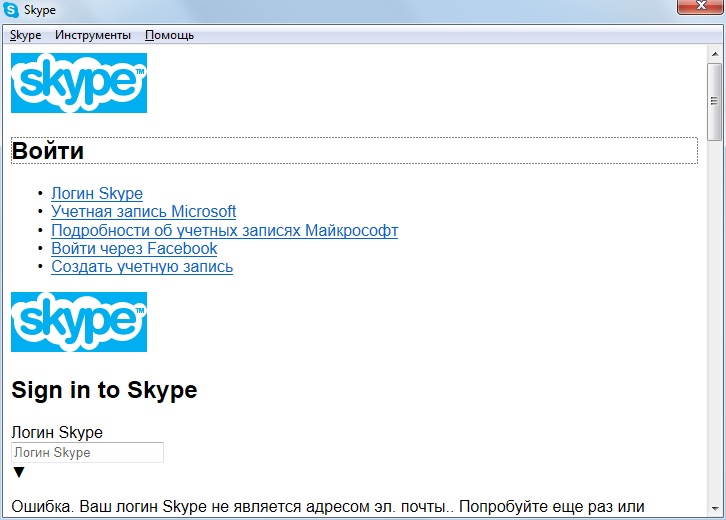Choose the Войти через Facebook link
Screen dimensions: 726x520
[134, 249]
